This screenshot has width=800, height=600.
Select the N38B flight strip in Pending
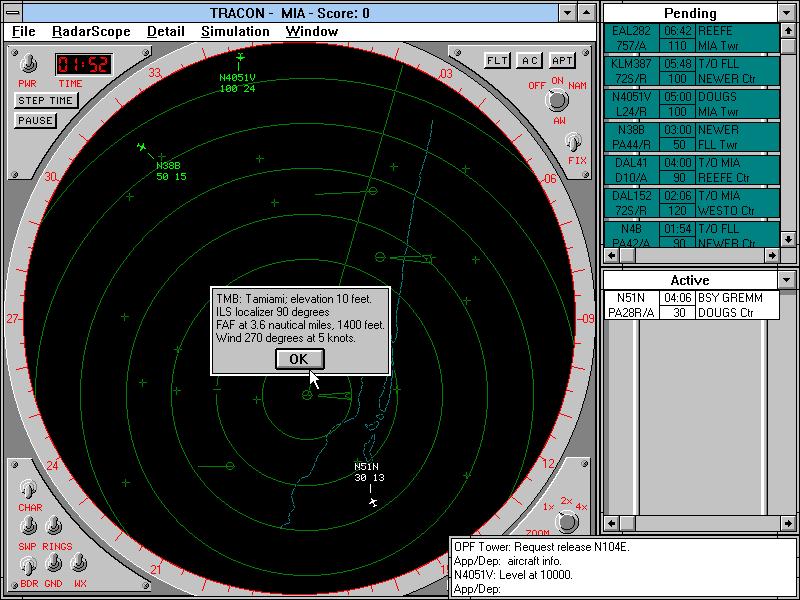point(692,137)
